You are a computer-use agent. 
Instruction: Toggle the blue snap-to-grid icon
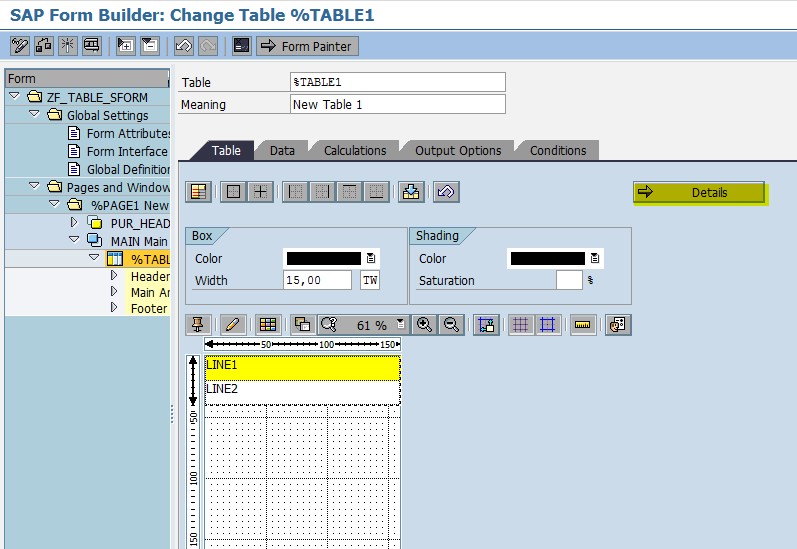[x=547, y=324]
